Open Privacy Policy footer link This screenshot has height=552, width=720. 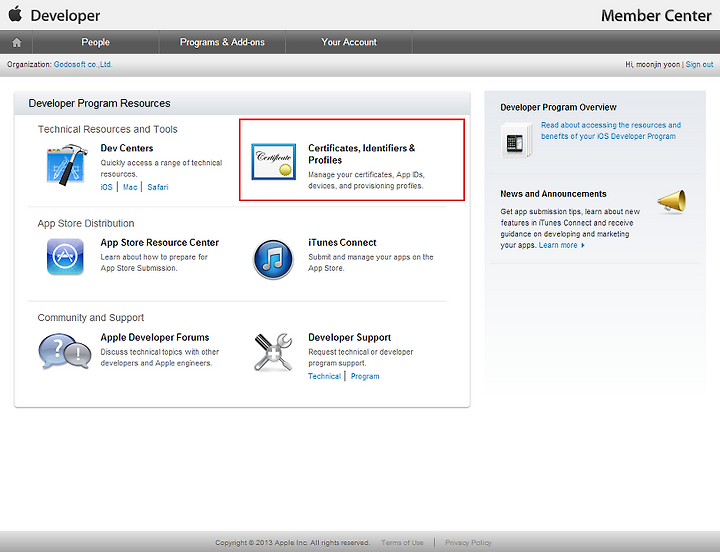[468, 542]
